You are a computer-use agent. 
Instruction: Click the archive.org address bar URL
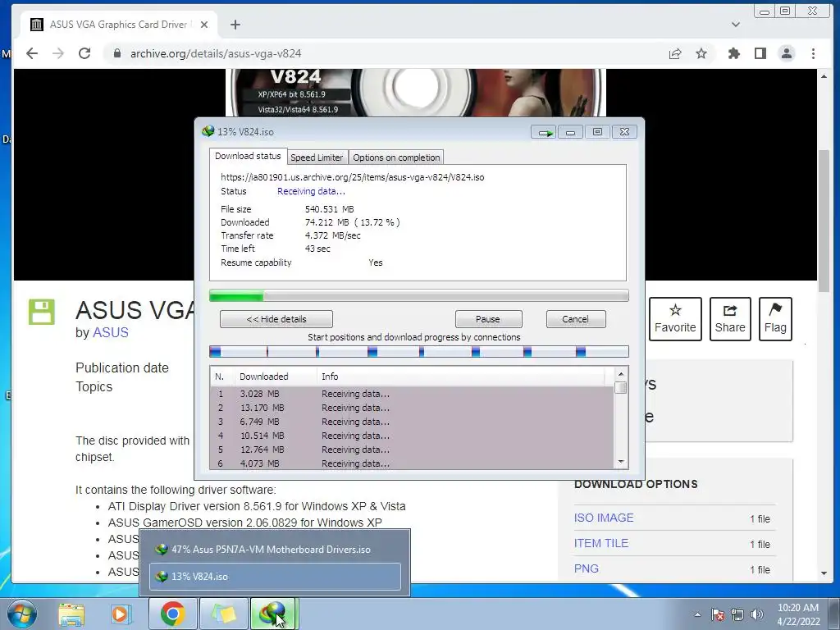[x=216, y=53]
